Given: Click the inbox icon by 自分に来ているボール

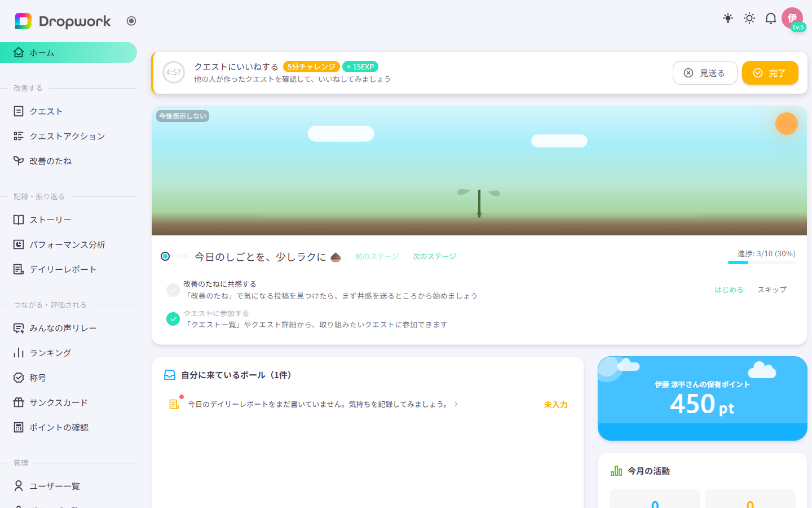Looking at the screenshot, I should point(170,375).
